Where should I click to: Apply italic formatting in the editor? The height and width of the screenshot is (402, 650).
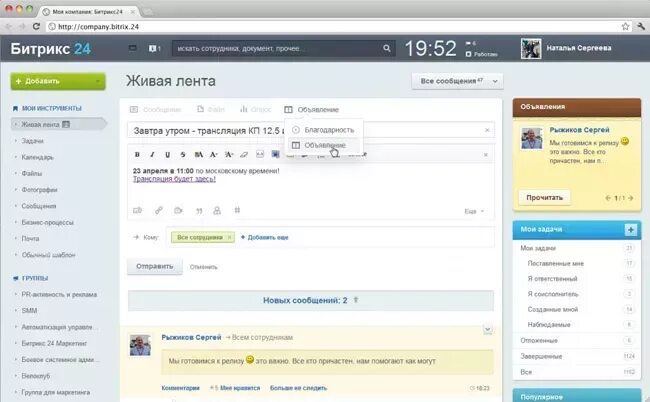(152, 155)
